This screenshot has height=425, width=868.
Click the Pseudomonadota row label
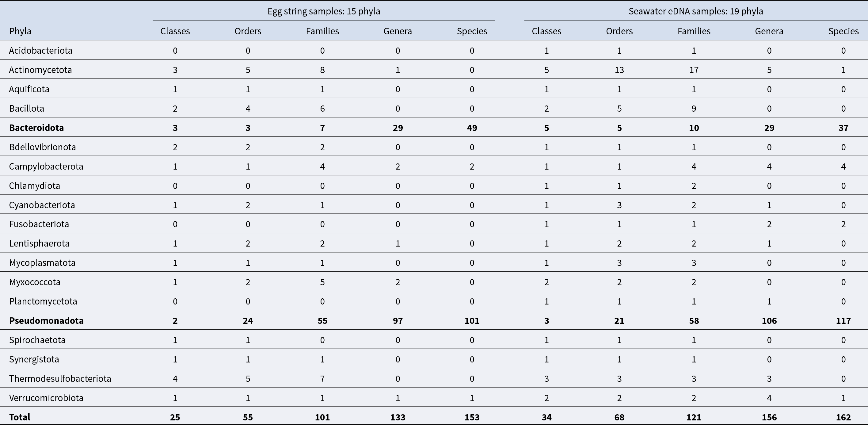tap(46, 320)
